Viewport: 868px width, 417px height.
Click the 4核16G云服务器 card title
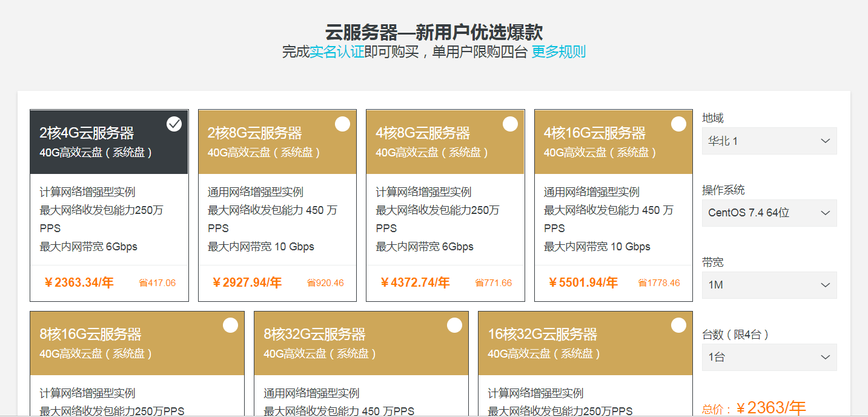595,133
